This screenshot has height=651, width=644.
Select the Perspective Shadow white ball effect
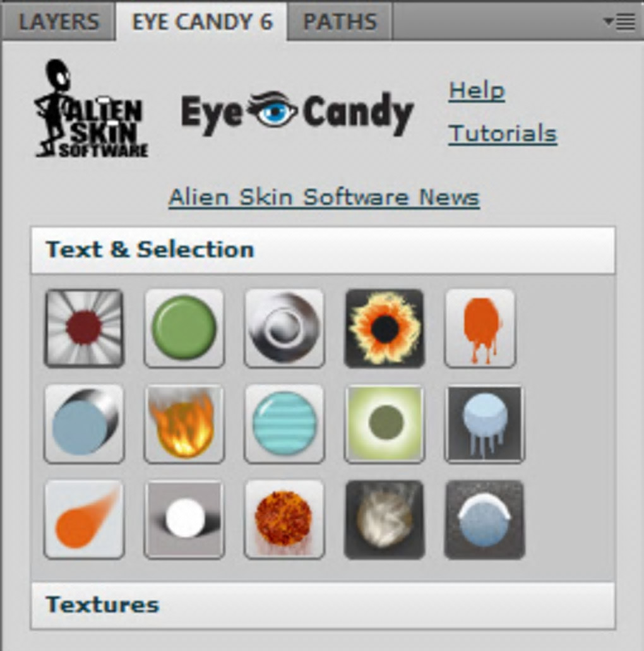[184, 520]
